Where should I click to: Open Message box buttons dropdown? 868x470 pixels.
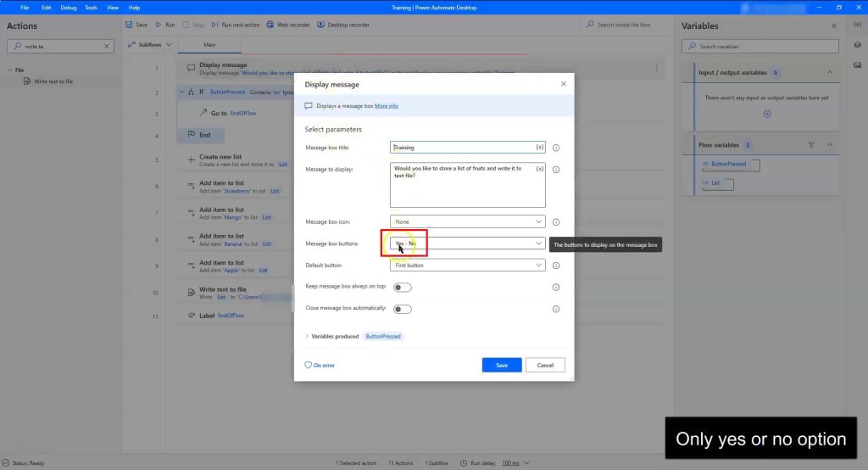467,243
